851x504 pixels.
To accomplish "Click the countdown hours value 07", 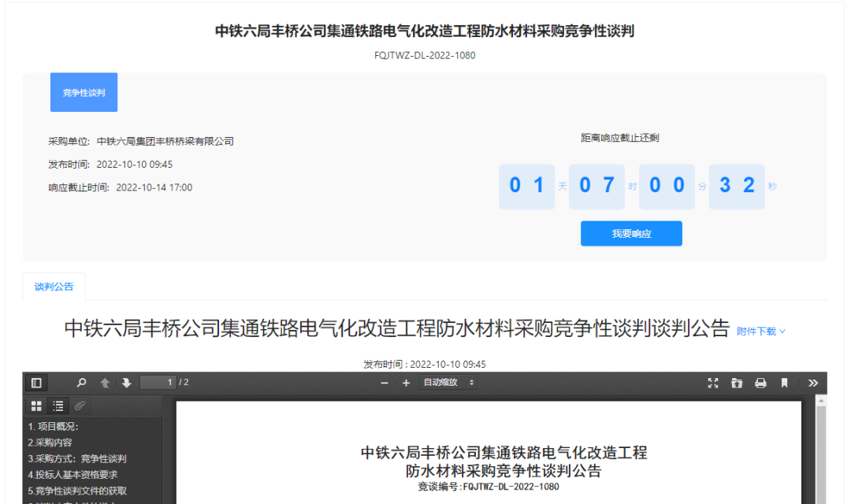I will pos(596,186).
